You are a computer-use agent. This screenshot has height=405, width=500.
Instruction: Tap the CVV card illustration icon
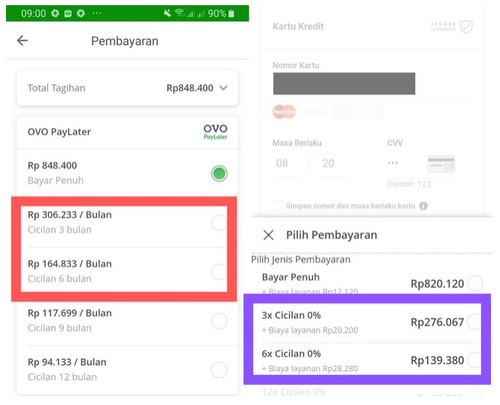click(x=441, y=164)
